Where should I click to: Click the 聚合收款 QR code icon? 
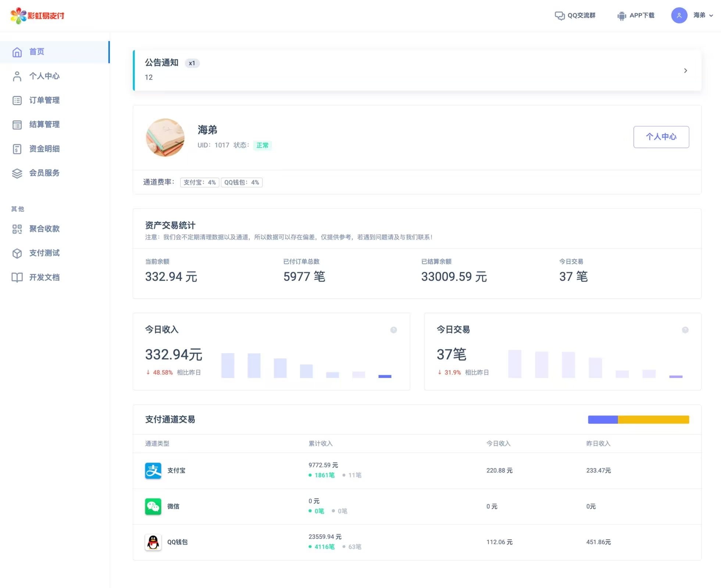pos(17,229)
